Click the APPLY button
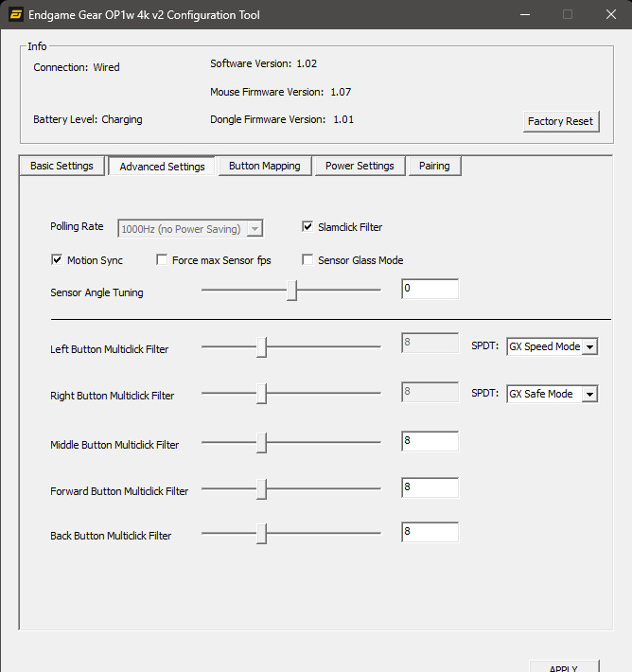The height and width of the screenshot is (672, 632). tap(564, 665)
